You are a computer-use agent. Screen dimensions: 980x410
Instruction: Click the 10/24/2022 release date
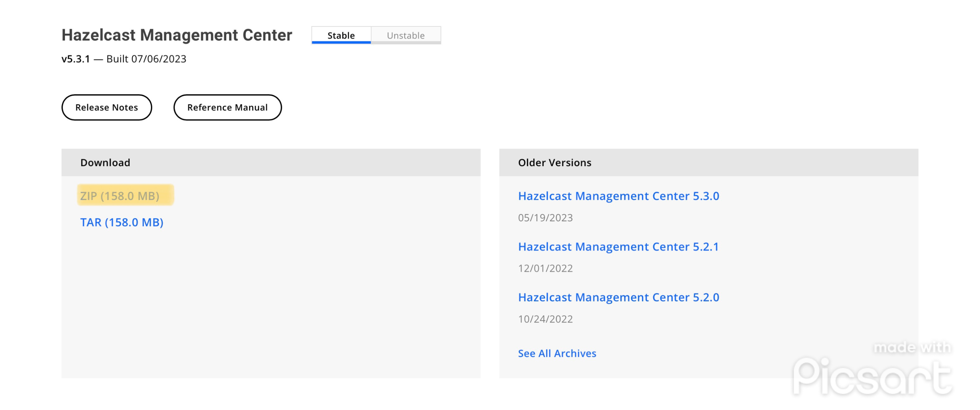(x=545, y=319)
